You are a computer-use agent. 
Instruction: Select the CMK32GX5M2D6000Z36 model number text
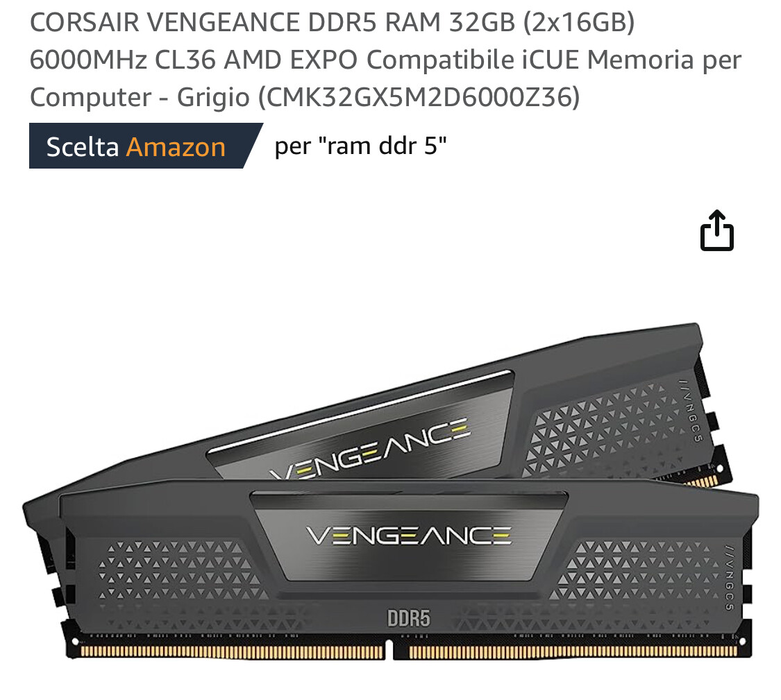pyautogui.click(x=419, y=97)
